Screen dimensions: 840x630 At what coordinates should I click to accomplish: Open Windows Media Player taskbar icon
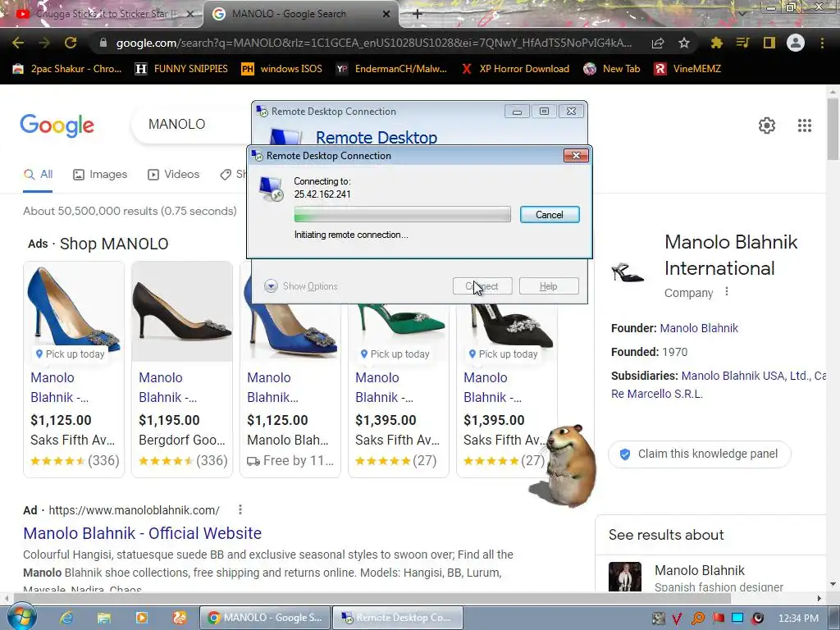pyautogui.click(x=141, y=618)
